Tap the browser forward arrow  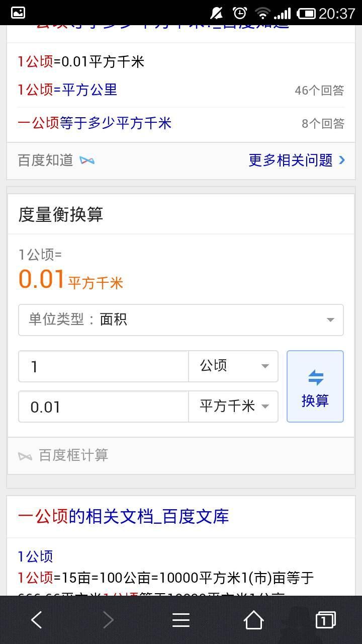108,620
